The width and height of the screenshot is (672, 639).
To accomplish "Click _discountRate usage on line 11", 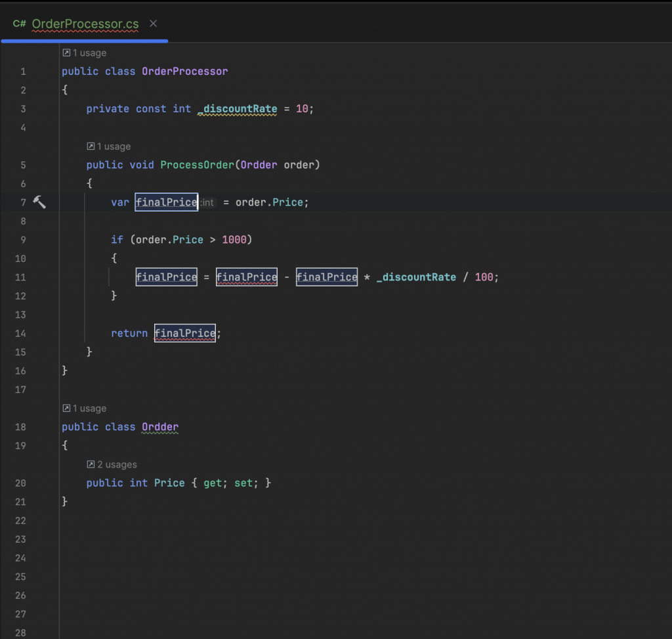I will [416, 277].
